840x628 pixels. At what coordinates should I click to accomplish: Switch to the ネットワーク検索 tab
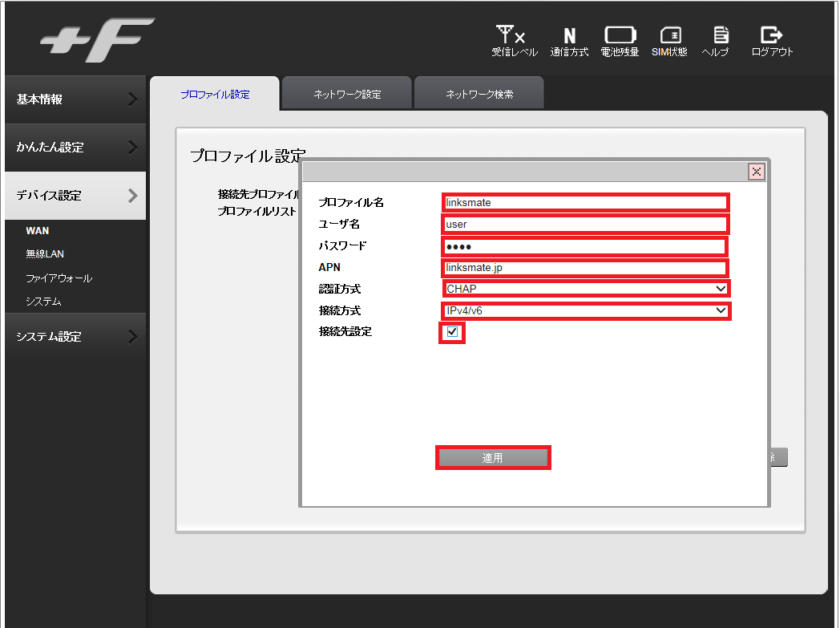tap(479, 95)
